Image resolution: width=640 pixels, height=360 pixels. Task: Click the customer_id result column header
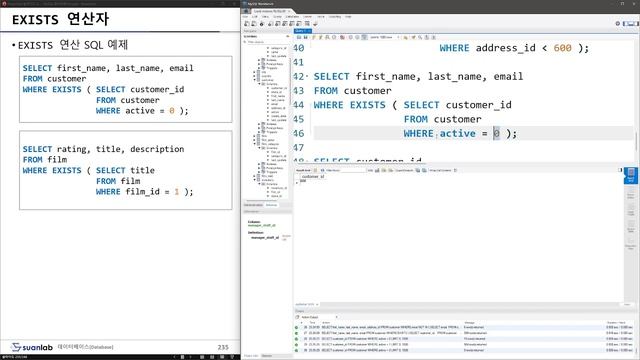tap(313, 176)
